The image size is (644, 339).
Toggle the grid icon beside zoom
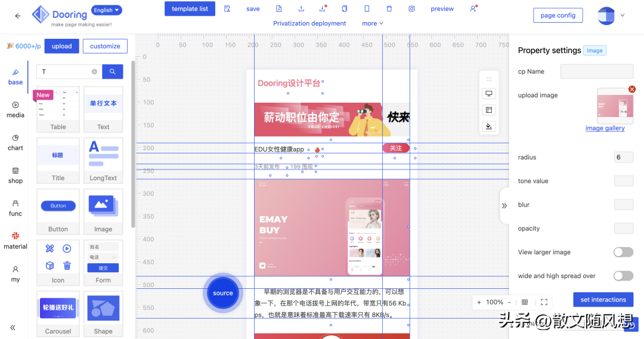click(x=525, y=302)
